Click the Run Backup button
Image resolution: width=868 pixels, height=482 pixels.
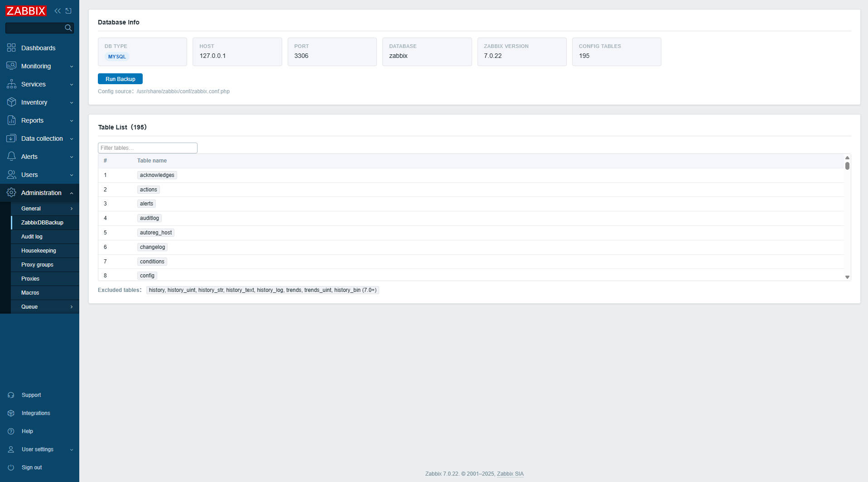click(x=120, y=79)
